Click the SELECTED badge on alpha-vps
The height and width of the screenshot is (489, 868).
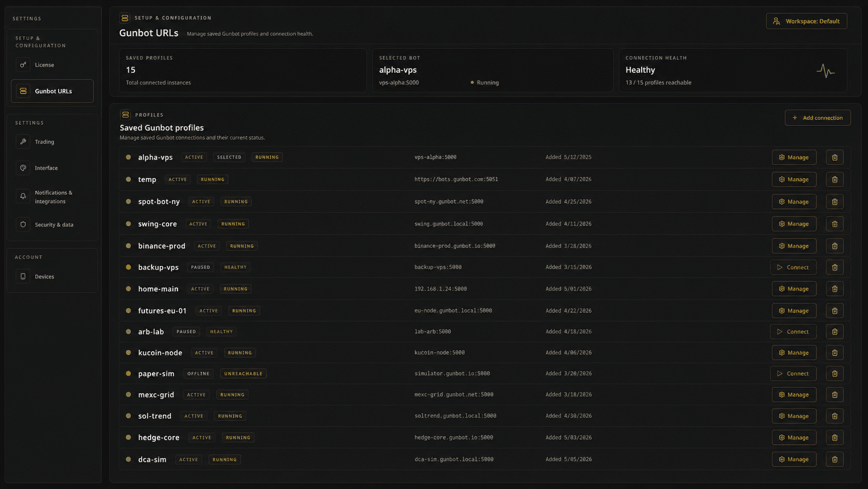point(229,157)
